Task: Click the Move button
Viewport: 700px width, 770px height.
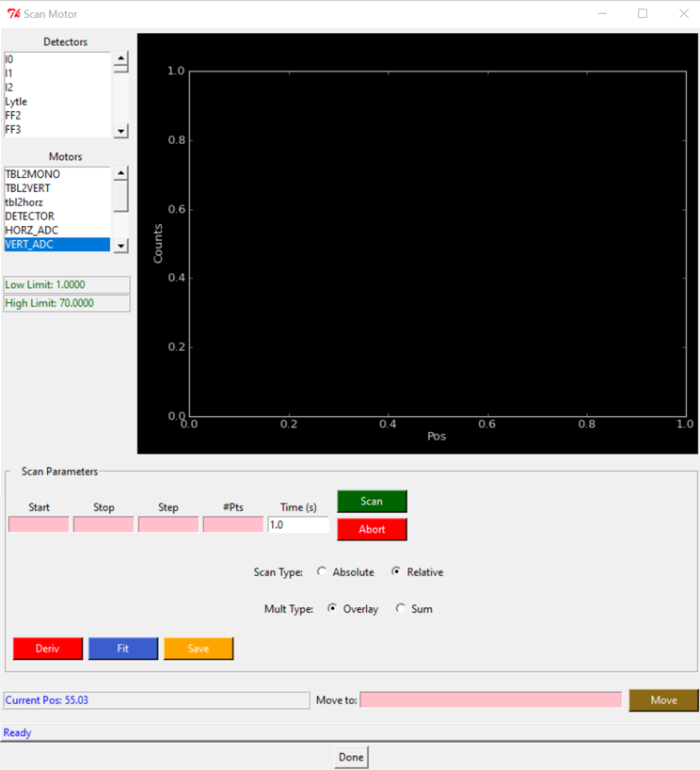Action: coord(663,700)
